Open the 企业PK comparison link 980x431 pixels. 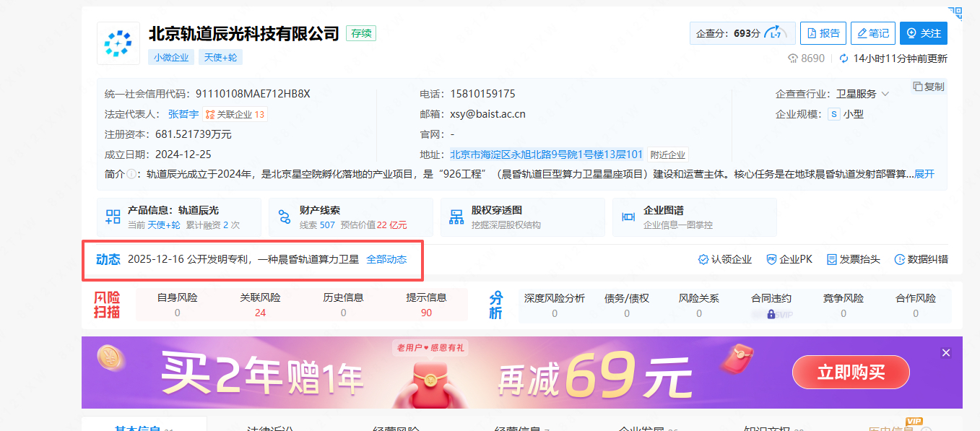point(789,259)
